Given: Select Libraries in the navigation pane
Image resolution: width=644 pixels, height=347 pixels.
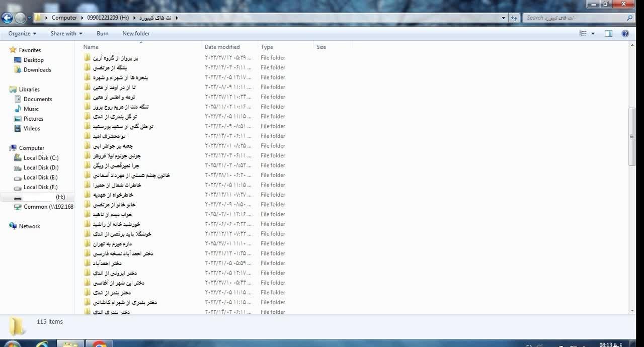Looking at the screenshot, I should tap(29, 90).
